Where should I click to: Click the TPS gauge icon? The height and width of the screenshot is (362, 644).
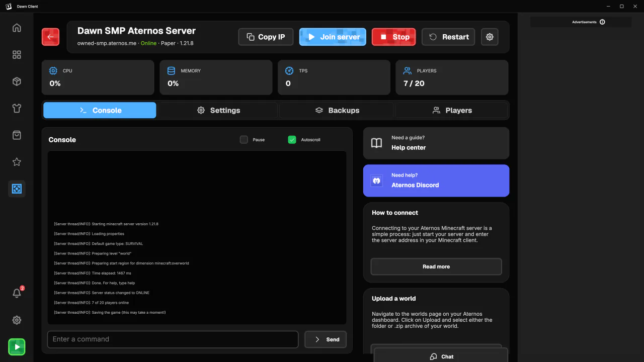(x=289, y=71)
